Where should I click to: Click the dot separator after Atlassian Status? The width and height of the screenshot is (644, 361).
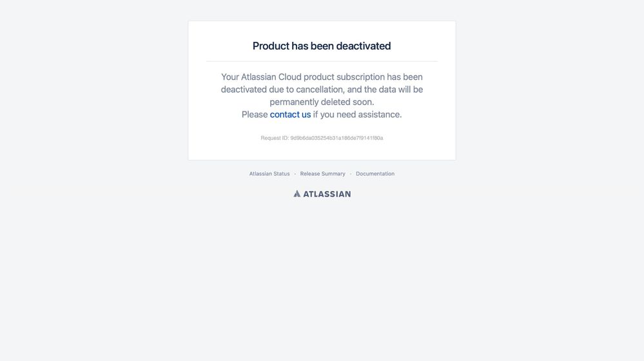pos(295,174)
